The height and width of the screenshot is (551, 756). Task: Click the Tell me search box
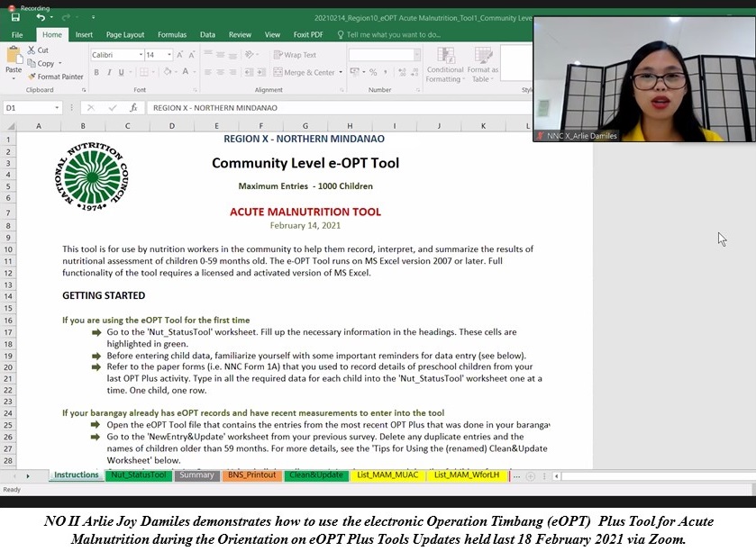coord(393,35)
